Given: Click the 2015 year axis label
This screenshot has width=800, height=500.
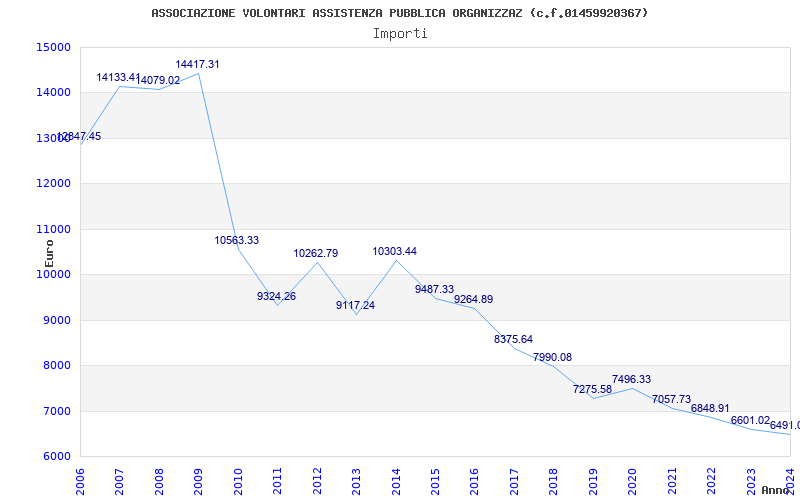Looking at the screenshot, I should click(435, 480).
